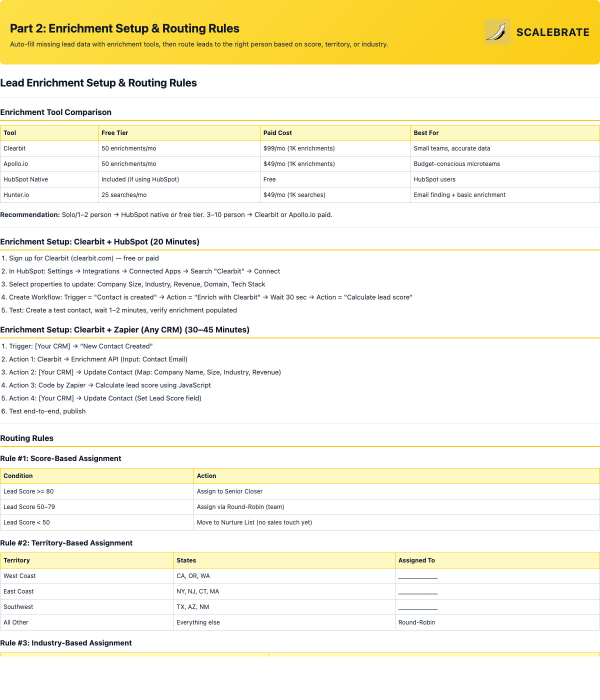The width and height of the screenshot is (600, 700).
Task: Click 'Enrichment Setup: Clearbit + Zapier' heading
Action: point(124,330)
